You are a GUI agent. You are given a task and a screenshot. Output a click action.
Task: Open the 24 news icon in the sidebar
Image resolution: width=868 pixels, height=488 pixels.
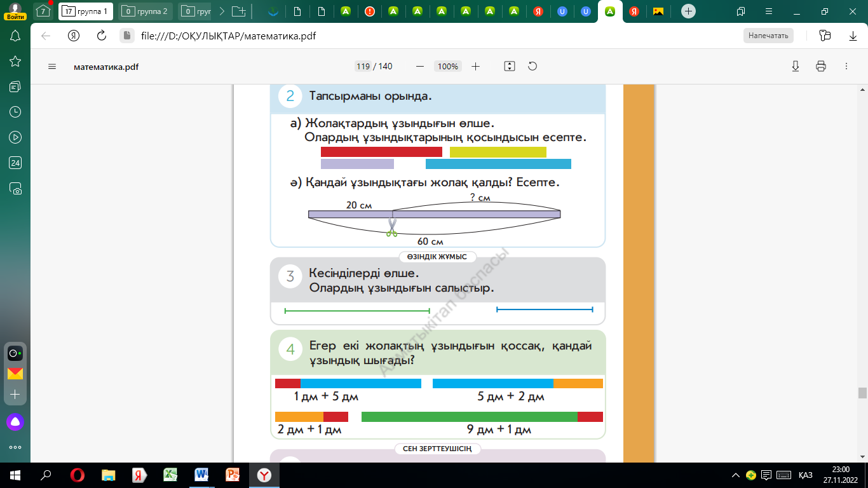point(15,163)
